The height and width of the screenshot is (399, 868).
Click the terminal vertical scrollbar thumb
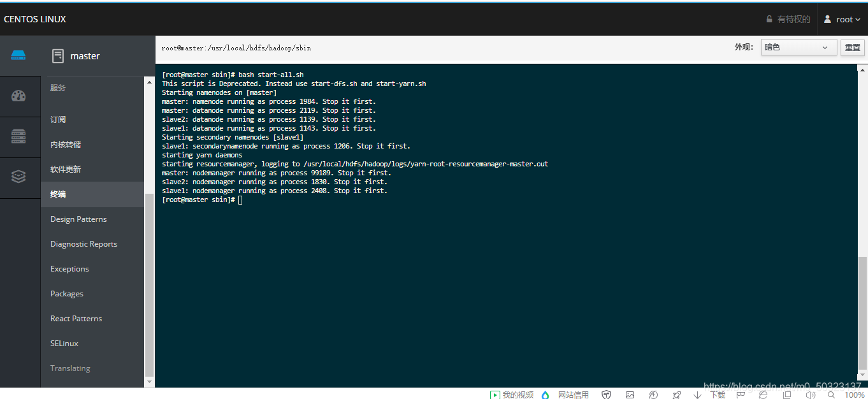pyautogui.click(x=862, y=312)
